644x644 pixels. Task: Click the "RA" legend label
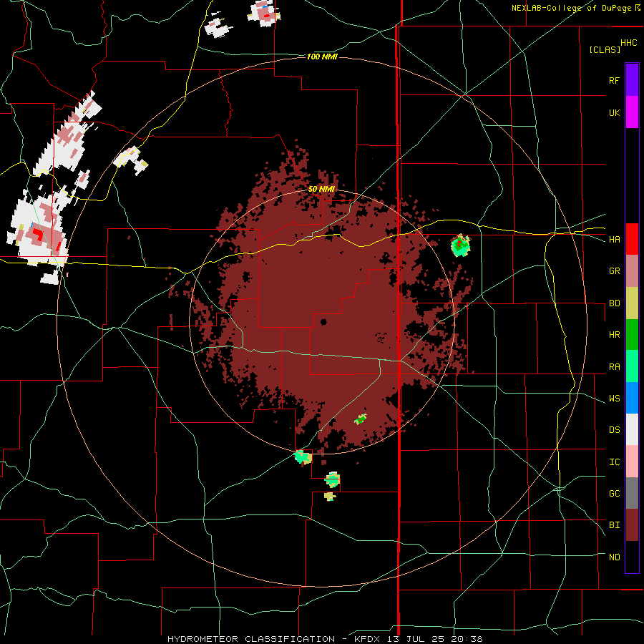(x=614, y=367)
